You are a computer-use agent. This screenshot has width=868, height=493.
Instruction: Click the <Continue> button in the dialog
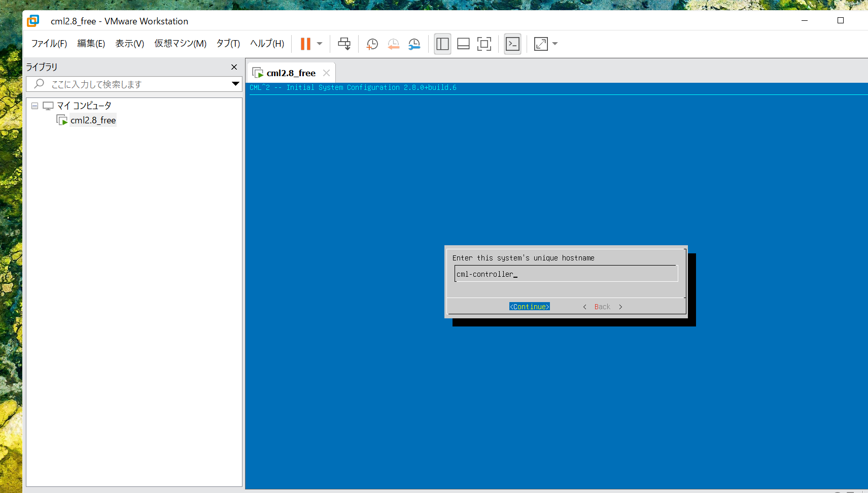(529, 307)
